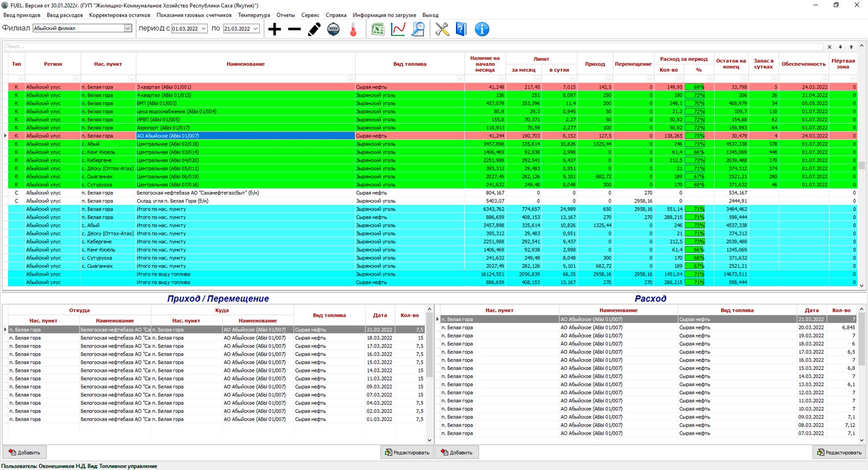Open settings via wrench and screwdriver icon
868x470 pixels.
442,29
